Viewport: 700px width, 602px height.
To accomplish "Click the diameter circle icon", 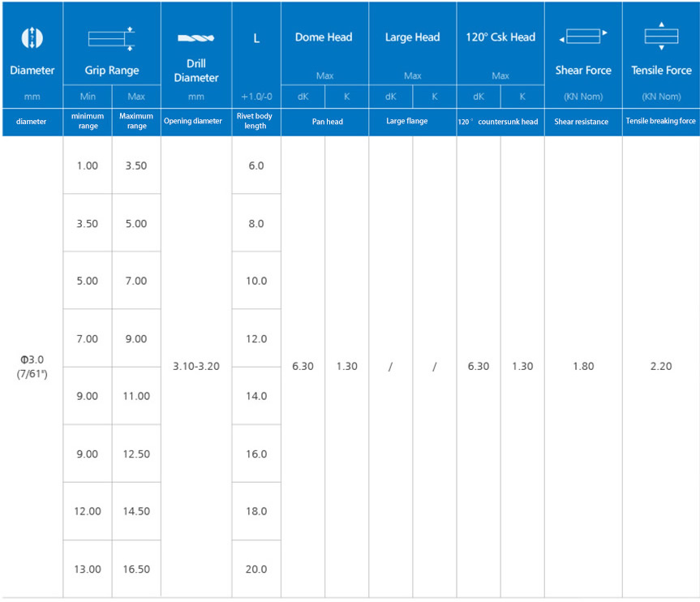I will [32, 37].
